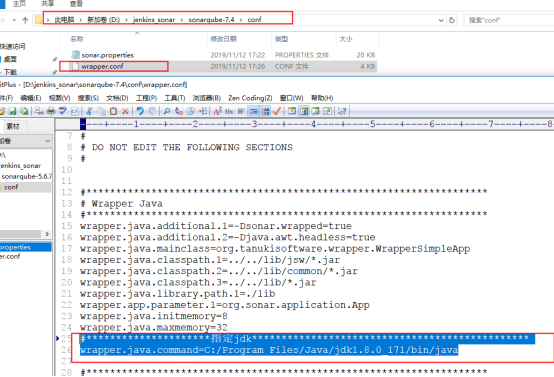Viewport: 554px width, 377px height.
Task: Open the 帮助(H) menu
Action: tap(322, 98)
